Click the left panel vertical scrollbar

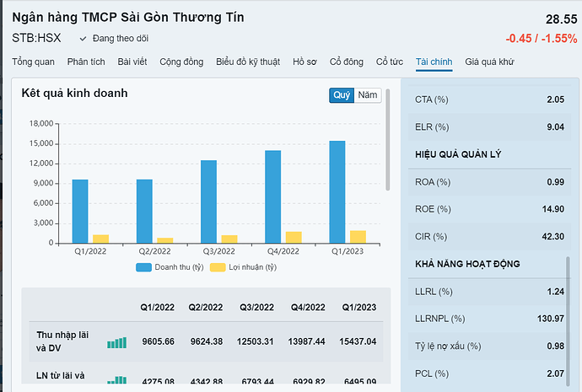pos(387,139)
